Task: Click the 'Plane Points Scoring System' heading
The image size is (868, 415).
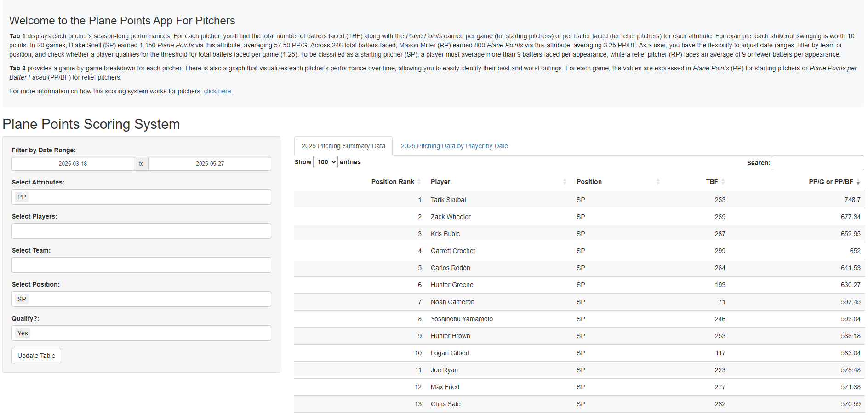Action: (x=91, y=124)
